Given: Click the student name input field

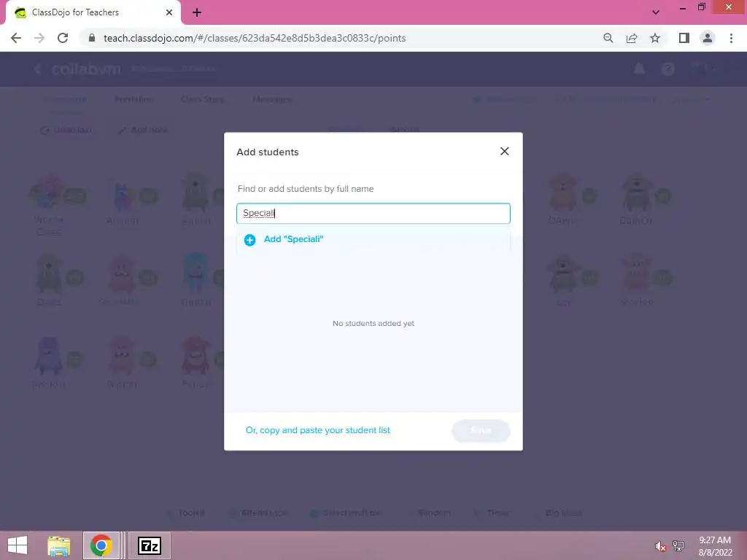Looking at the screenshot, I should click(x=373, y=214).
